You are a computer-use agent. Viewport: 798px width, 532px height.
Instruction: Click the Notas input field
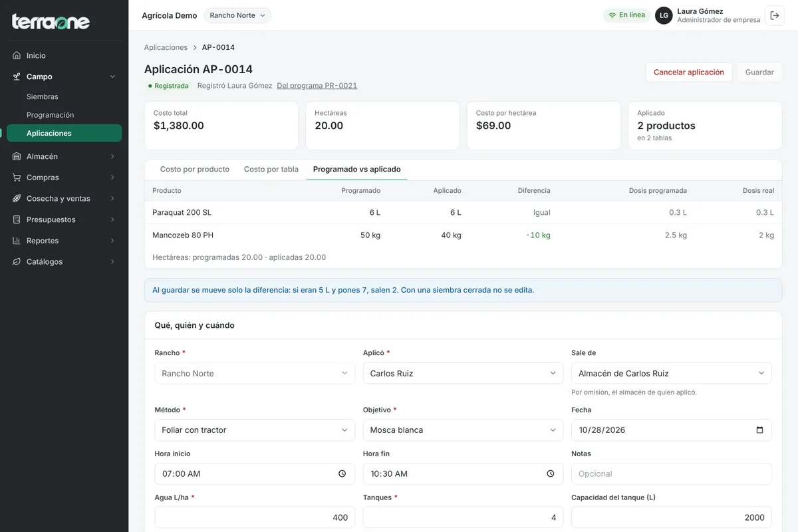(672, 474)
